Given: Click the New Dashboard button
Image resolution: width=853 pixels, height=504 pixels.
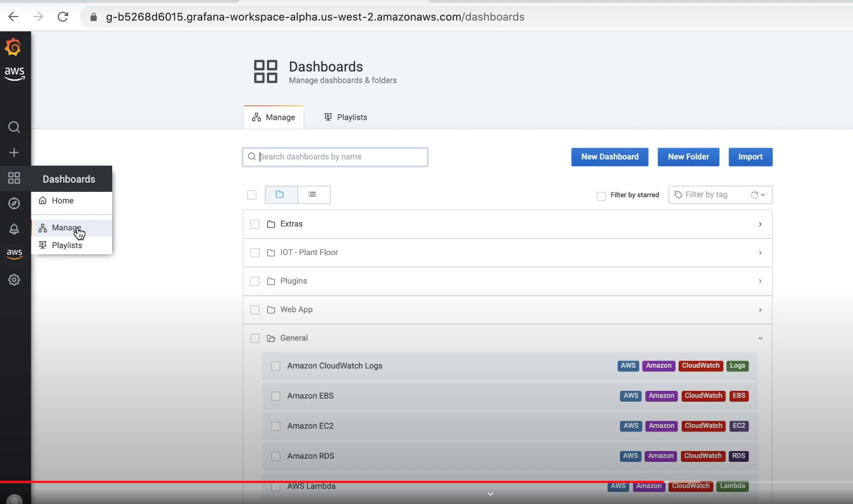Looking at the screenshot, I should 610,157.
